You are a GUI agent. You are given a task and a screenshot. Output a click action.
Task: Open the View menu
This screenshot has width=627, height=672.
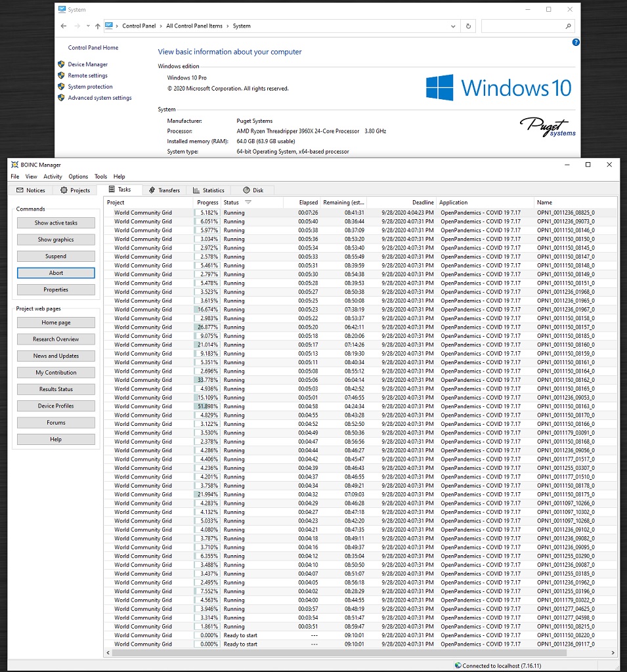(x=32, y=177)
